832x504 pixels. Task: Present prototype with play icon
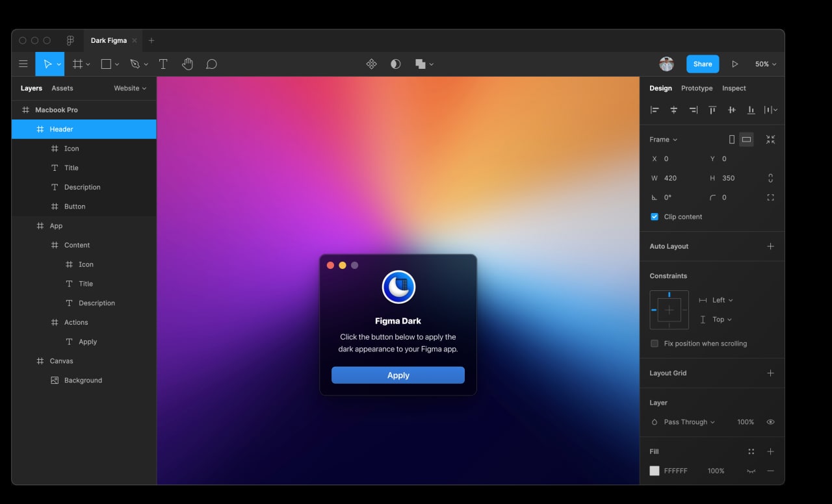click(735, 64)
